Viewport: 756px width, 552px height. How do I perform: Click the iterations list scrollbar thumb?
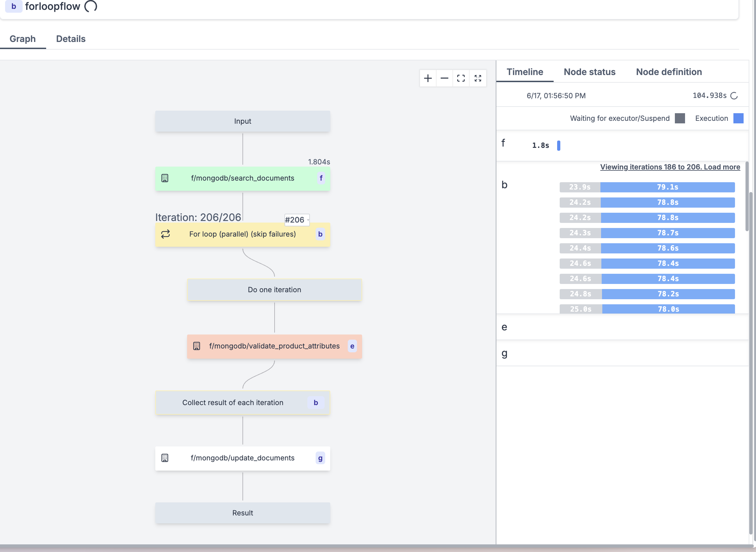coord(747,197)
